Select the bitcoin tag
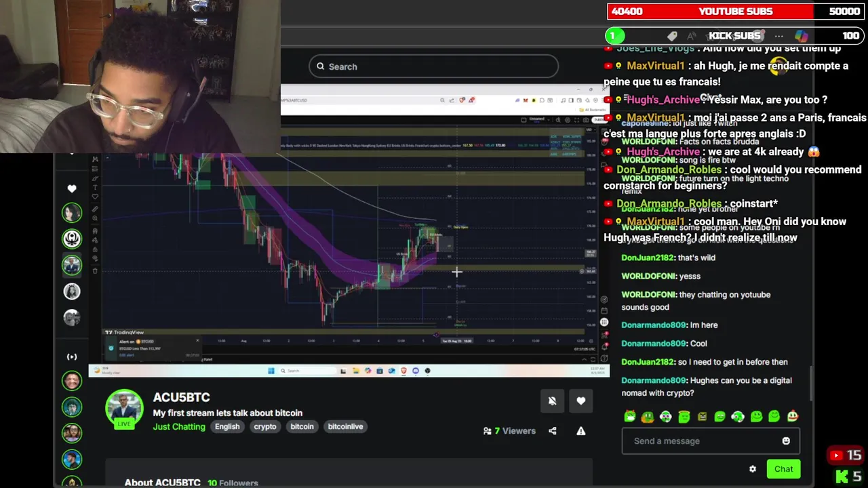The height and width of the screenshot is (488, 868). tap(302, 426)
